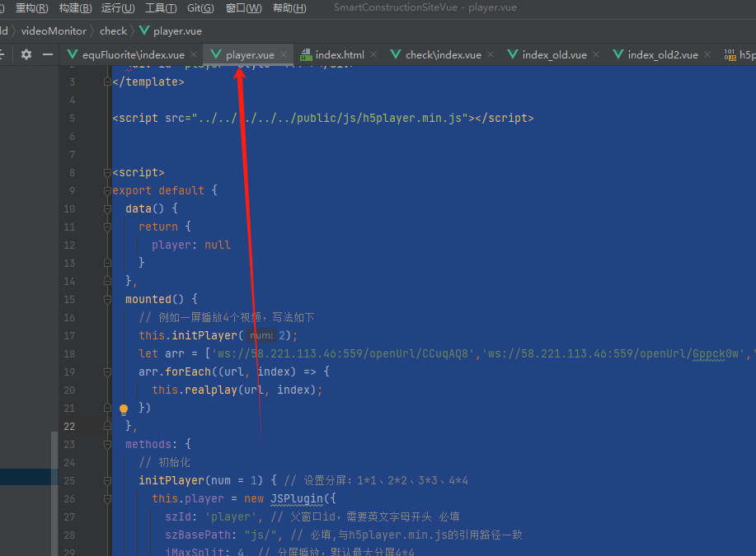
Task: Open the 构建(B) menu
Action: pyautogui.click(x=75, y=7)
